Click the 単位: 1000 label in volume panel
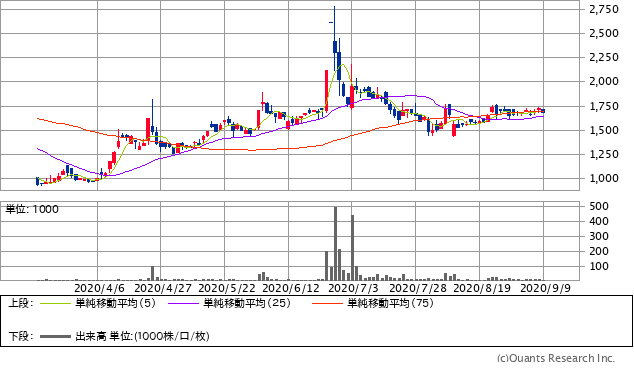The height and width of the screenshot is (373, 634). (x=32, y=210)
